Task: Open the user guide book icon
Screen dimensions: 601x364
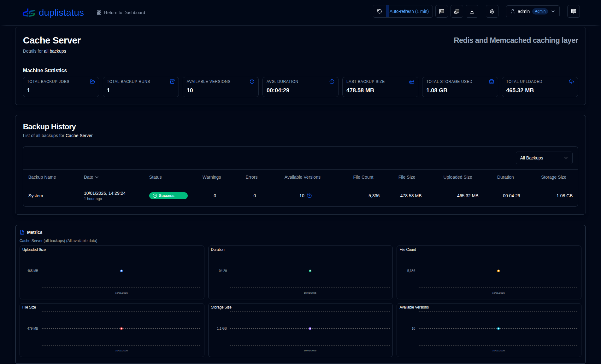Action: tap(573, 11)
